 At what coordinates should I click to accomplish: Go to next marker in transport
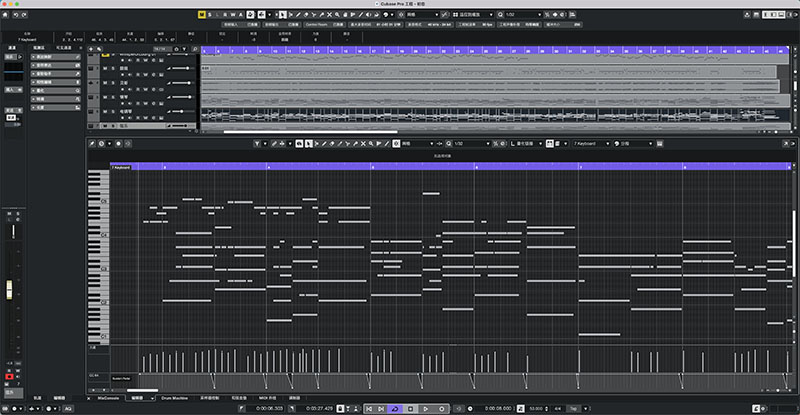[x=381, y=409]
